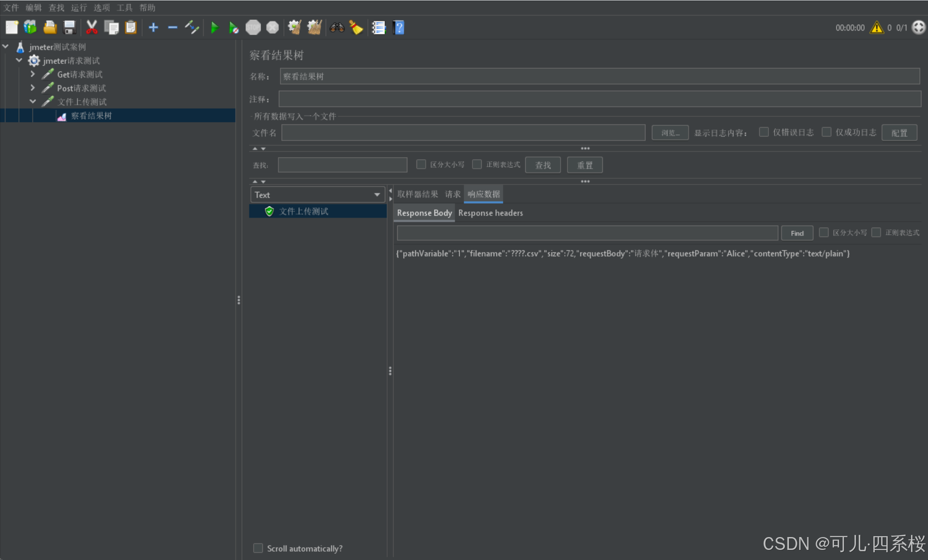The height and width of the screenshot is (560, 928).
Task: Collapse the 文件上传测试 tree node
Action: (x=33, y=101)
